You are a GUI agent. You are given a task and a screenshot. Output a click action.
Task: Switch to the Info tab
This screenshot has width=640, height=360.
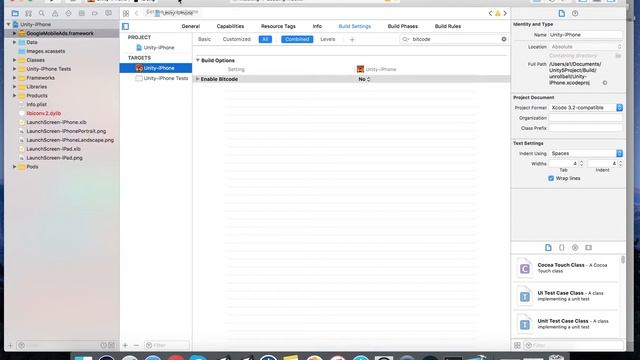pyautogui.click(x=317, y=26)
